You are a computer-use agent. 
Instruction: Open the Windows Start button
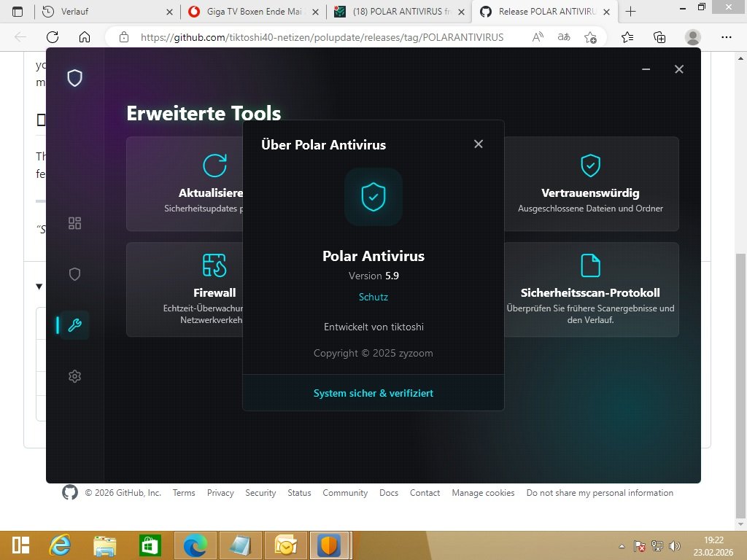point(21,545)
